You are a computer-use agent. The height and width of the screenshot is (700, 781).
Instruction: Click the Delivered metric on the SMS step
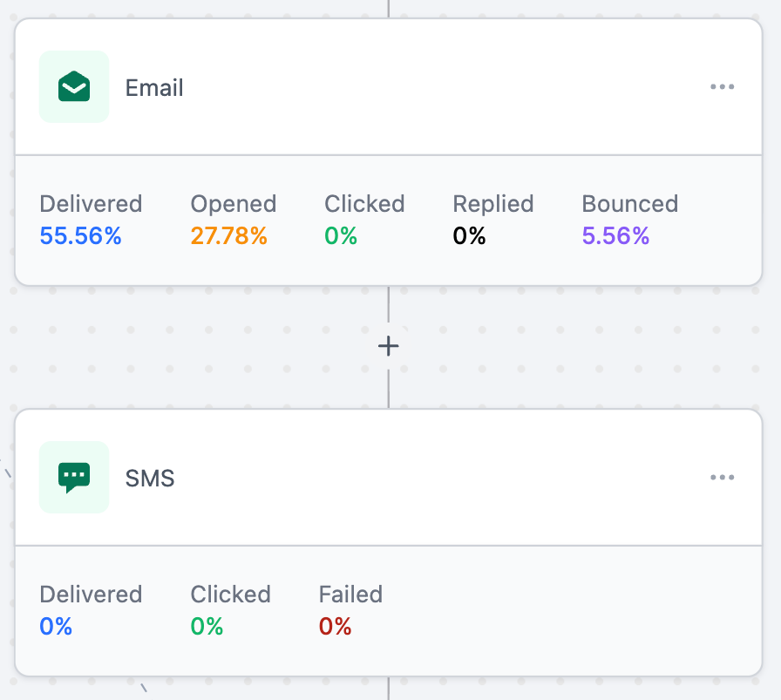click(91, 608)
